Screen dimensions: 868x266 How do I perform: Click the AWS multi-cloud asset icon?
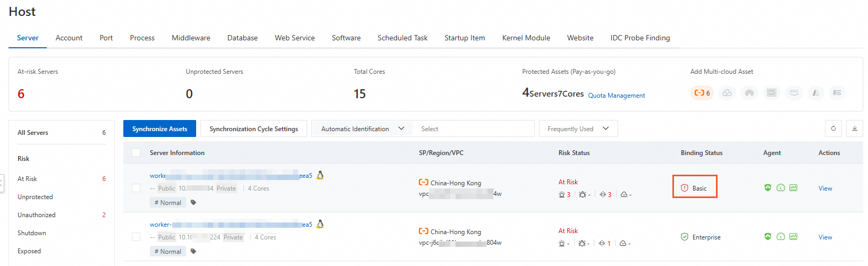point(794,93)
